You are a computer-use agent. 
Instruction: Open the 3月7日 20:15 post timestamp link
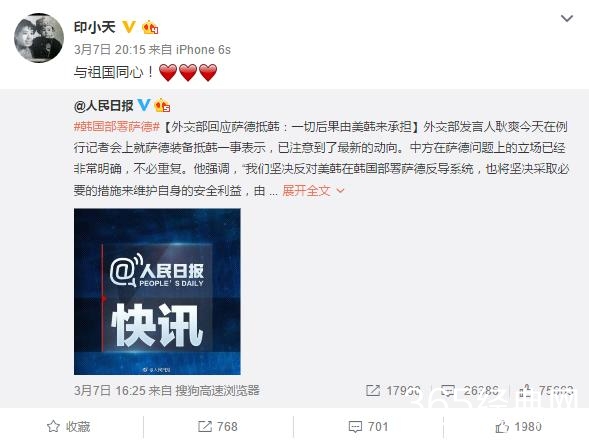point(110,50)
